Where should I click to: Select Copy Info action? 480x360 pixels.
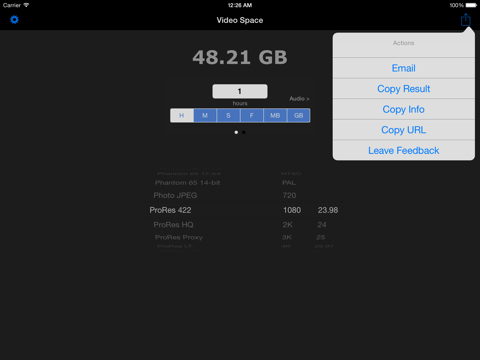(x=403, y=109)
